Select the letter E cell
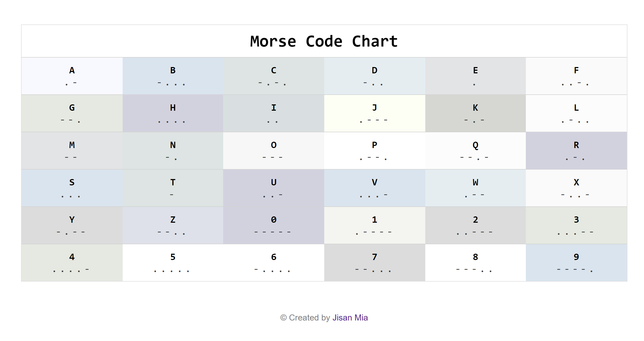 pyautogui.click(x=475, y=76)
